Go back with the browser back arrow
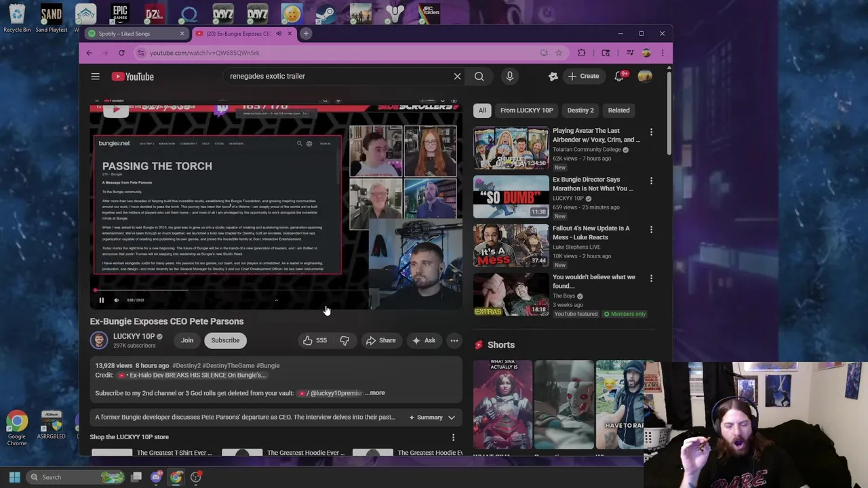868x488 pixels. (89, 53)
